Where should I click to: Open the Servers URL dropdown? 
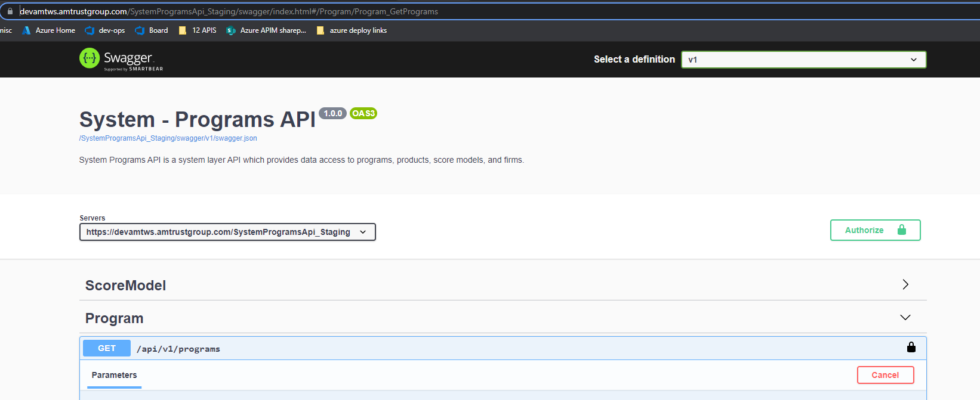227,232
